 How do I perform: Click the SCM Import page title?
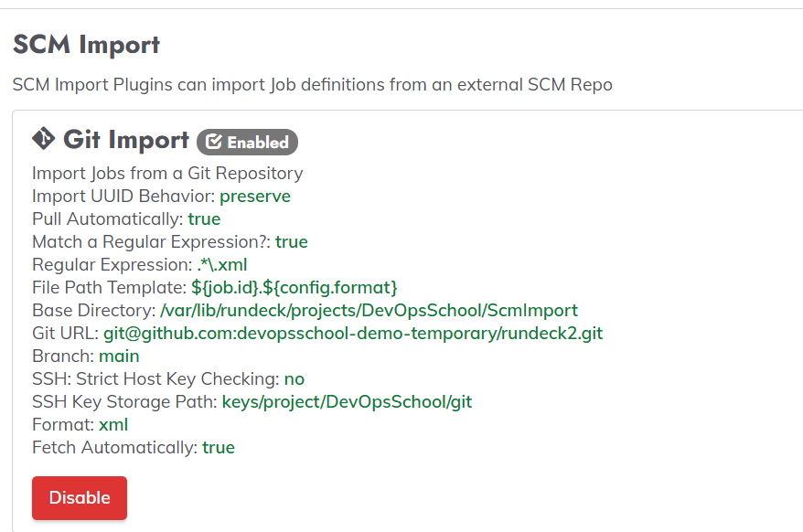pos(87,45)
